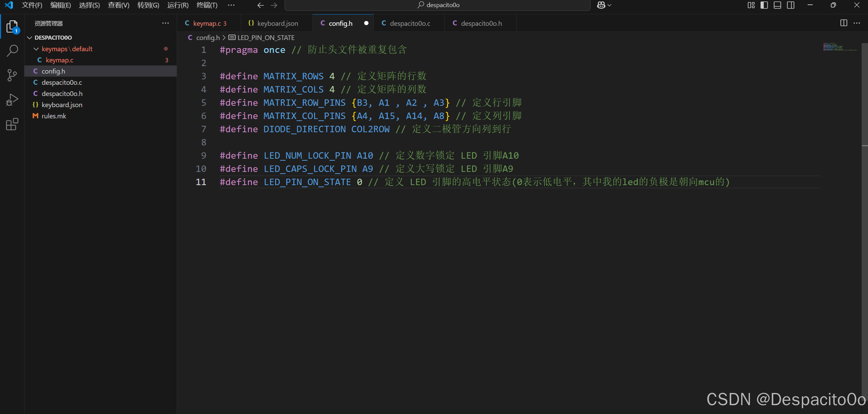Open Run and Debug view
Screen dimensions: 868x414
12,100
